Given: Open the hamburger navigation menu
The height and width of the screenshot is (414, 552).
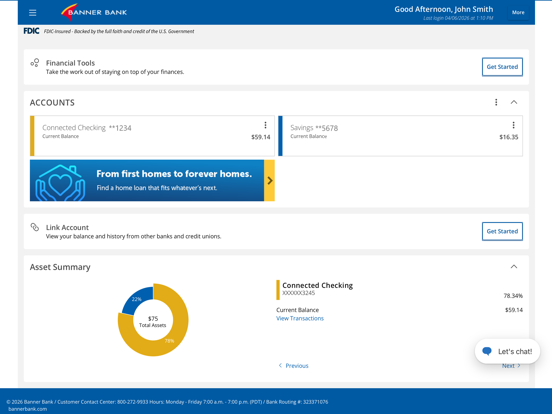Looking at the screenshot, I should tap(32, 13).
